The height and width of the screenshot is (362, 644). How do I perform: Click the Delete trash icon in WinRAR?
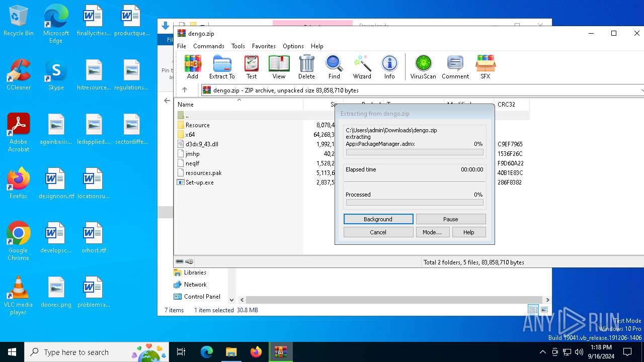click(306, 67)
